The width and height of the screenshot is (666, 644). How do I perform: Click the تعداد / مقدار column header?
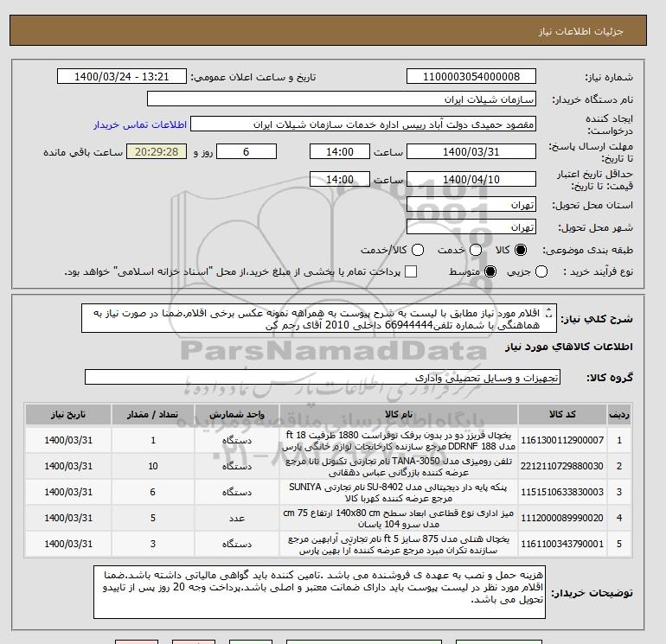coord(153,414)
